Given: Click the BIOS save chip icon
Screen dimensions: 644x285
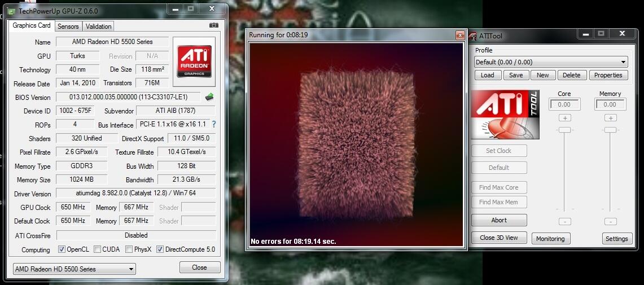Looking at the screenshot, I should 209,97.
